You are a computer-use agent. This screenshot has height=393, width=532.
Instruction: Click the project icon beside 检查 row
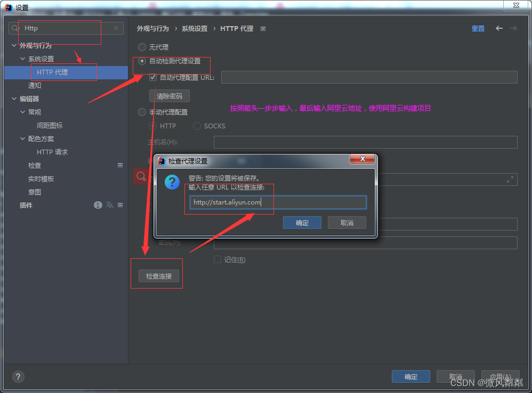120,165
